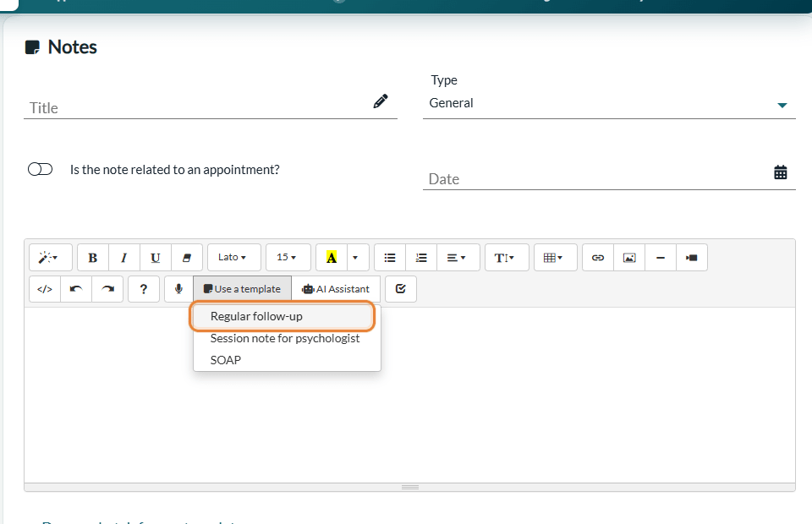The height and width of the screenshot is (524, 812).
Task: Click the Use a template button
Action: point(243,289)
